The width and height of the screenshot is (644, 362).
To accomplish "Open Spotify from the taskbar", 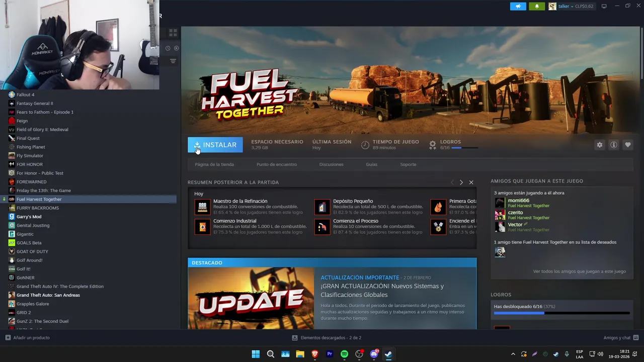I will (344, 354).
